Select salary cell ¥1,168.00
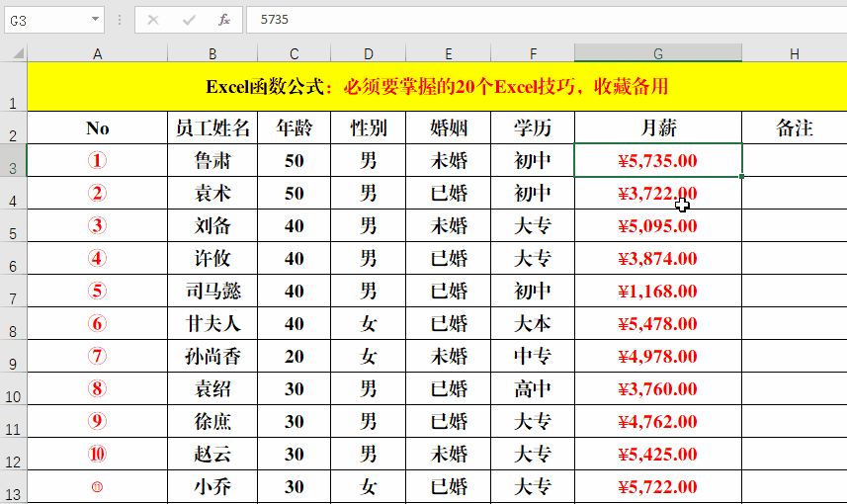 [658, 292]
